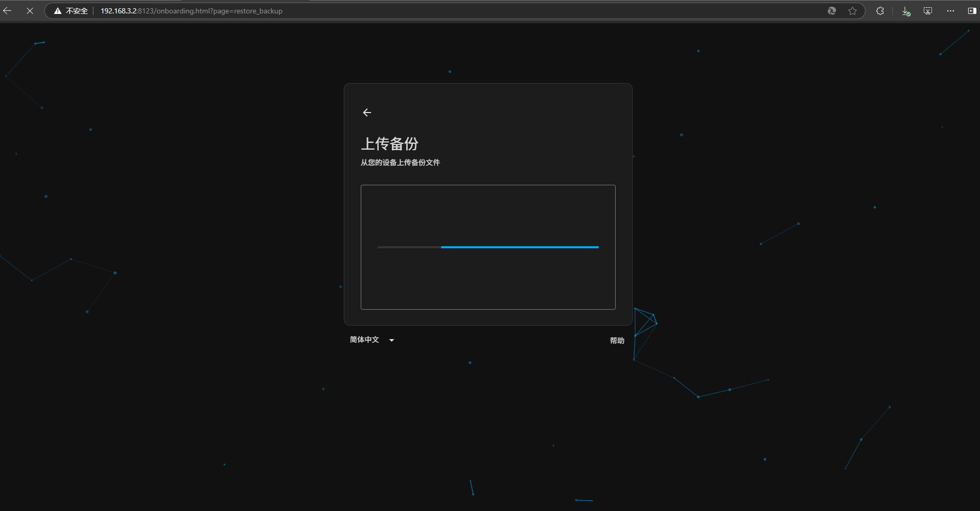The image size is (980, 511).
Task: Click the back arrow above 上传备份
Action: 367,113
